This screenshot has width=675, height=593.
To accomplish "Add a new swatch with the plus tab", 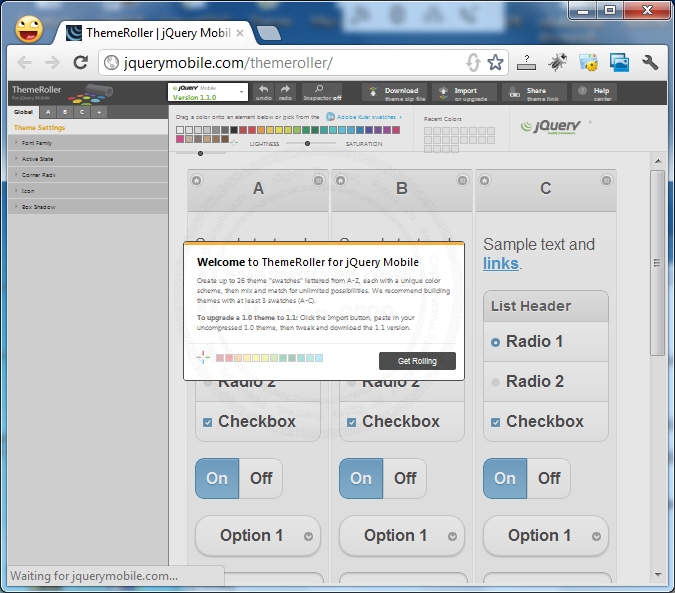I will click(99, 112).
